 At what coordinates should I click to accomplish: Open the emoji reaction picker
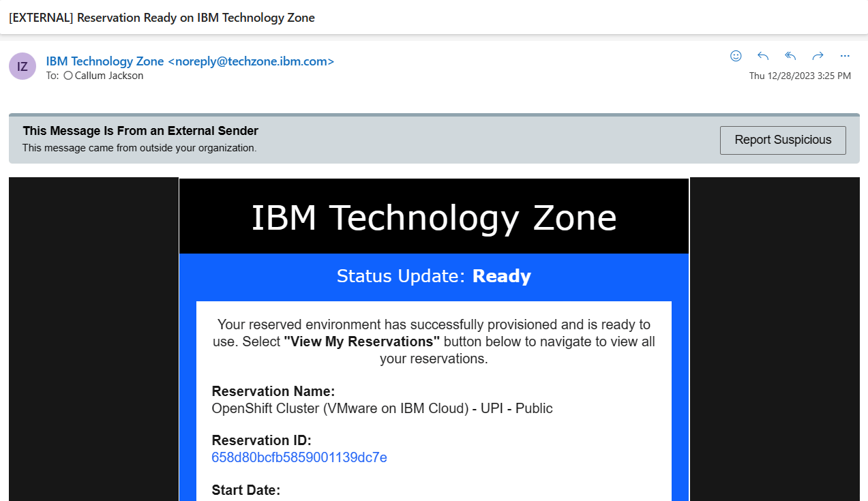pyautogui.click(x=736, y=56)
